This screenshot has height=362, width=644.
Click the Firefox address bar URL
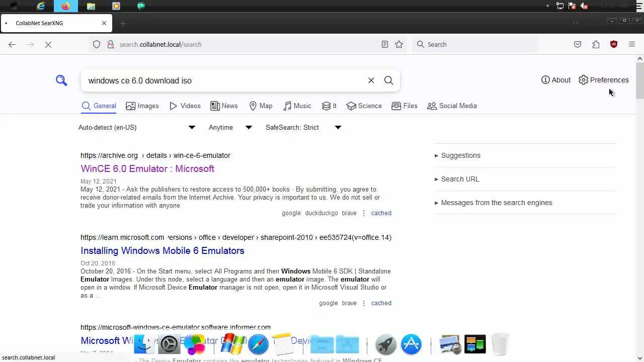(x=160, y=44)
